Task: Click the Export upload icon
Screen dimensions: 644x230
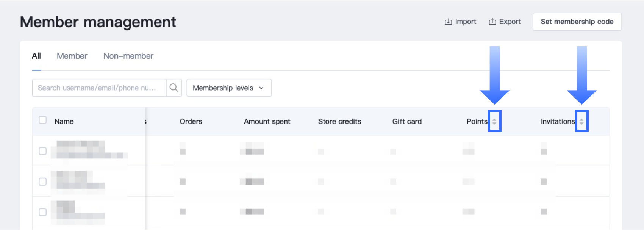Action: (492, 22)
